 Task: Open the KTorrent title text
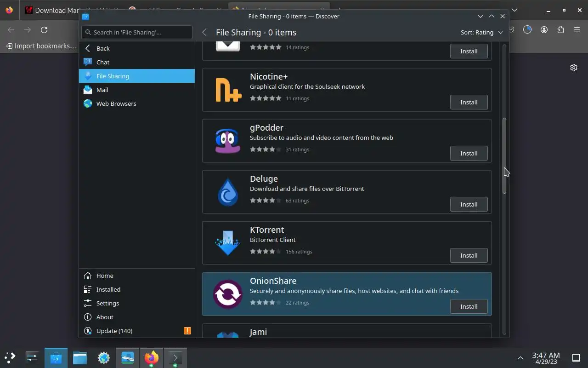267,230
